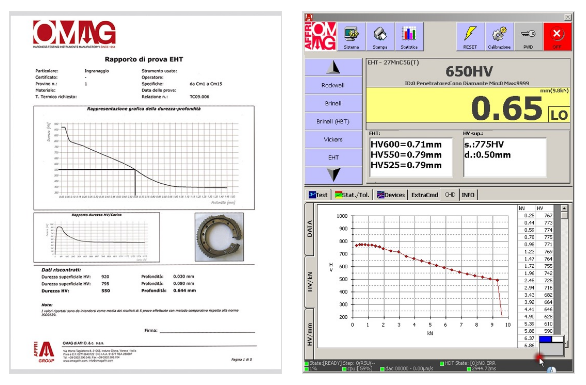Click the down arrow below EHT
This screenshot has width=586, height=385.
333,175
